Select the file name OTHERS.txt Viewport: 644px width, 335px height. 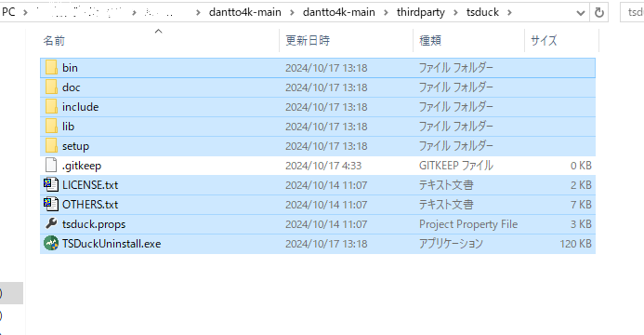[x=90, y=205]
